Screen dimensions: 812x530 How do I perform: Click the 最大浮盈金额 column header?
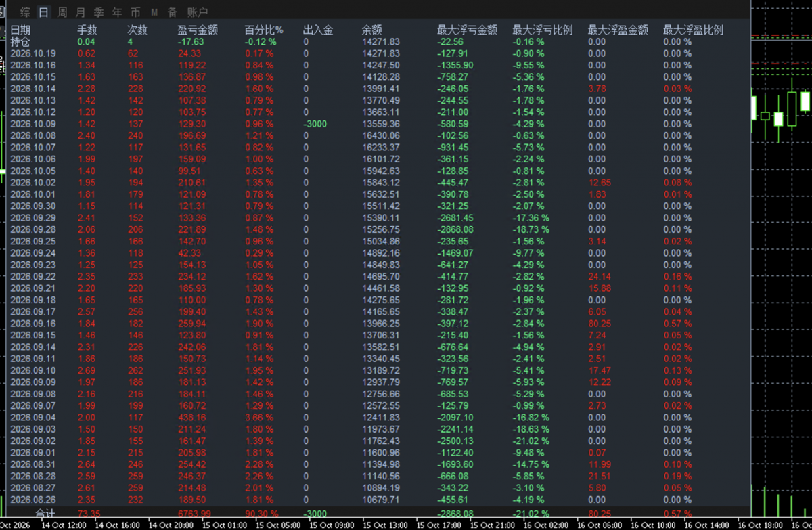click(618, 30)
